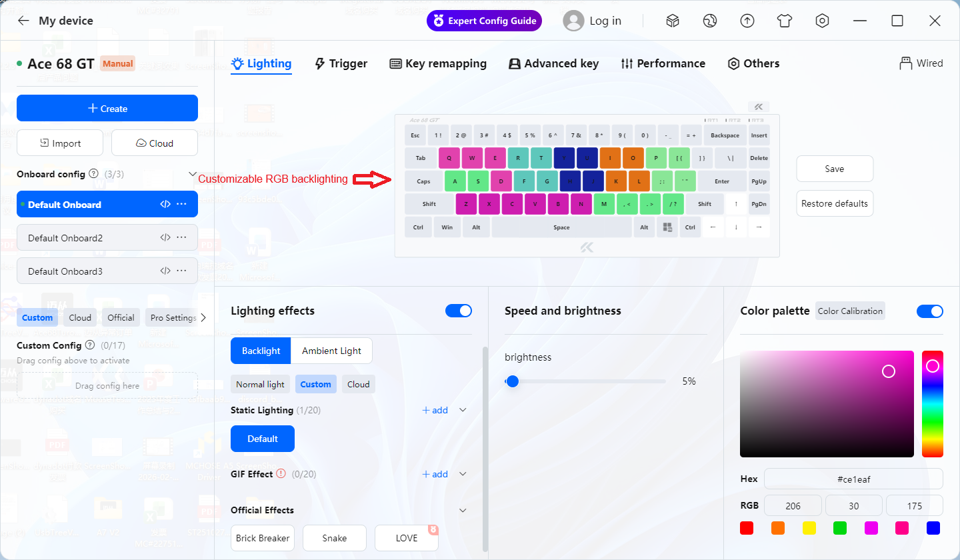The image size is (960, 560).
Task: Open the more options dots on Default Onboard
Action: point(181,204)
